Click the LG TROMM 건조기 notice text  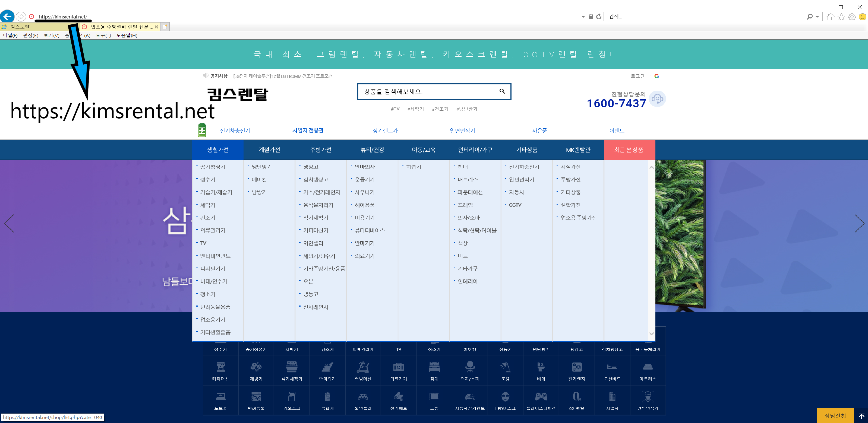283,76
